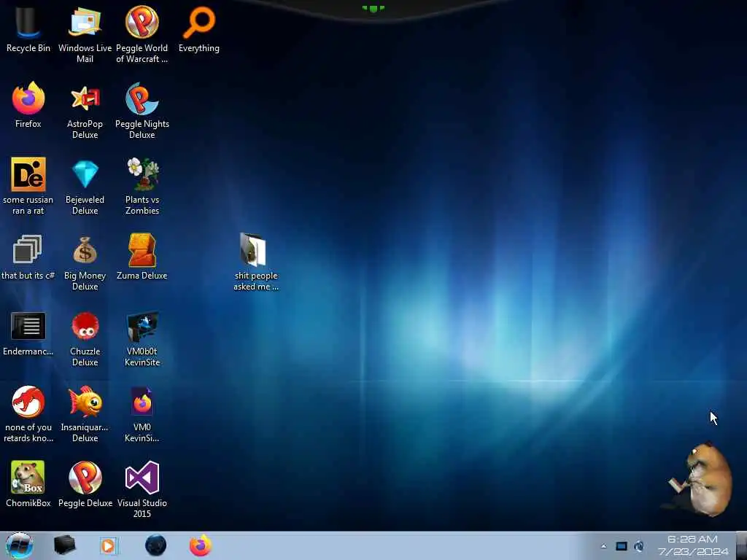Show hidden system tray icons

603,546
